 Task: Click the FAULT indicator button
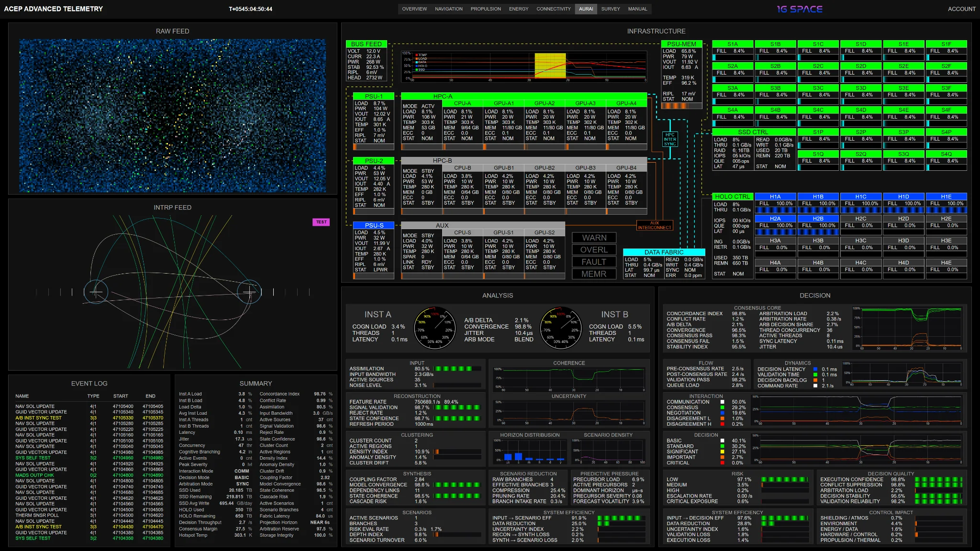pyautogui.click(x=594, y=262)
